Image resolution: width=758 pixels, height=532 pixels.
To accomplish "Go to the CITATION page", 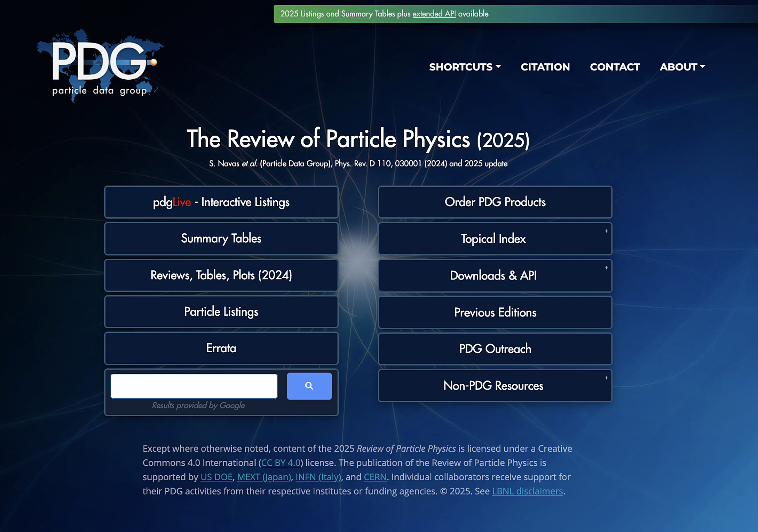I will click(x=545, y=67).
